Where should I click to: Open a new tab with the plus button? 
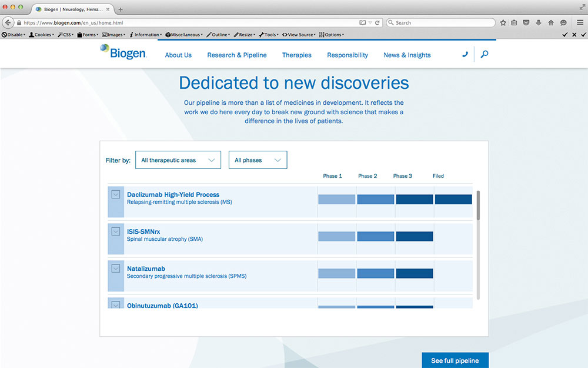click(121, 9)
